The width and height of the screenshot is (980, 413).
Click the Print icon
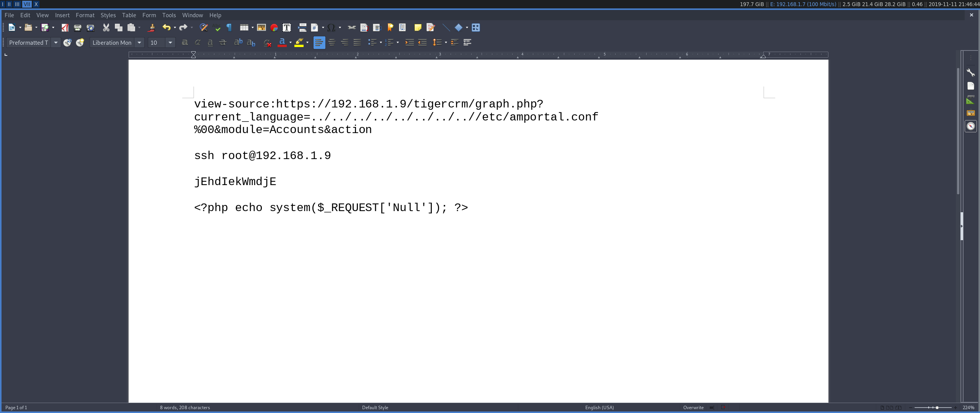tap(78, 28)
